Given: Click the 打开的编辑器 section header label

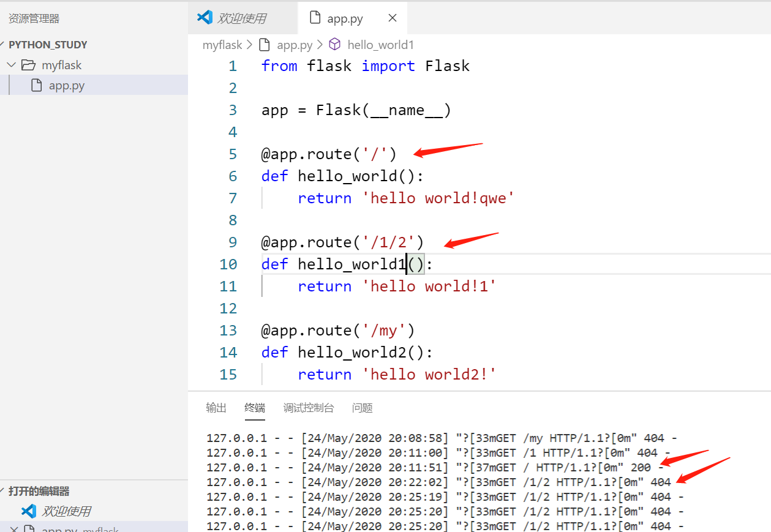Looking at the screenshot, I should 39,491.
